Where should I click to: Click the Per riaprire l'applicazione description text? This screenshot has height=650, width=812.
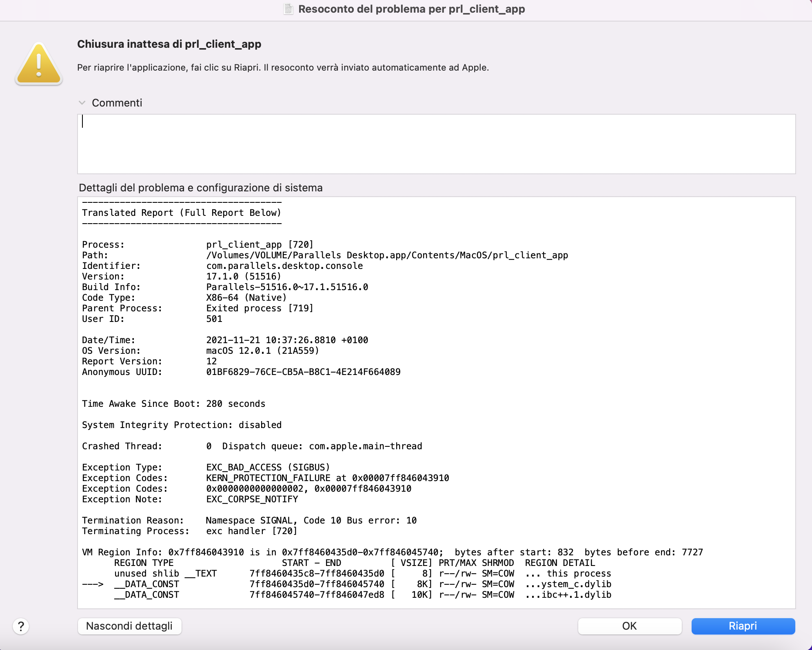point(283,67)
